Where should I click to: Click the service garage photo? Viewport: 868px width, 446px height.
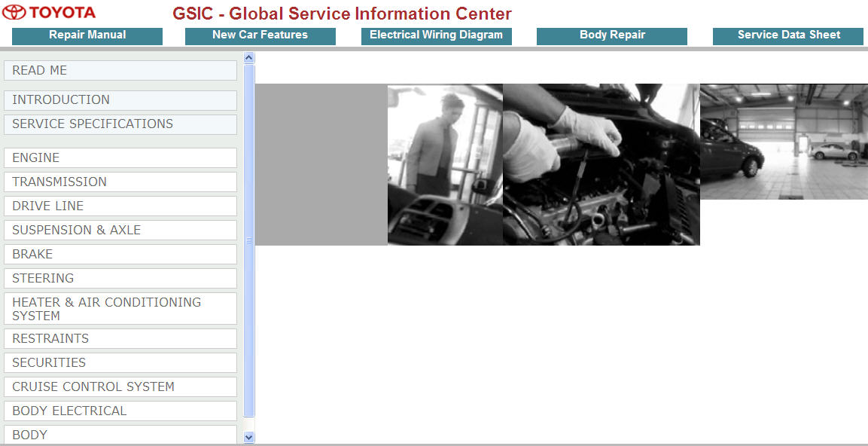(x=784, y=142)
